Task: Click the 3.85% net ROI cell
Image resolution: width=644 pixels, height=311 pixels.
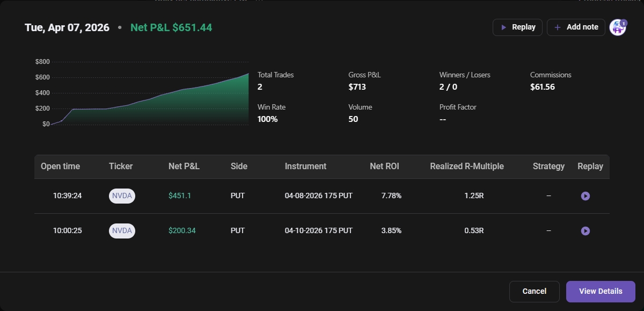Action: coord(391,231)
